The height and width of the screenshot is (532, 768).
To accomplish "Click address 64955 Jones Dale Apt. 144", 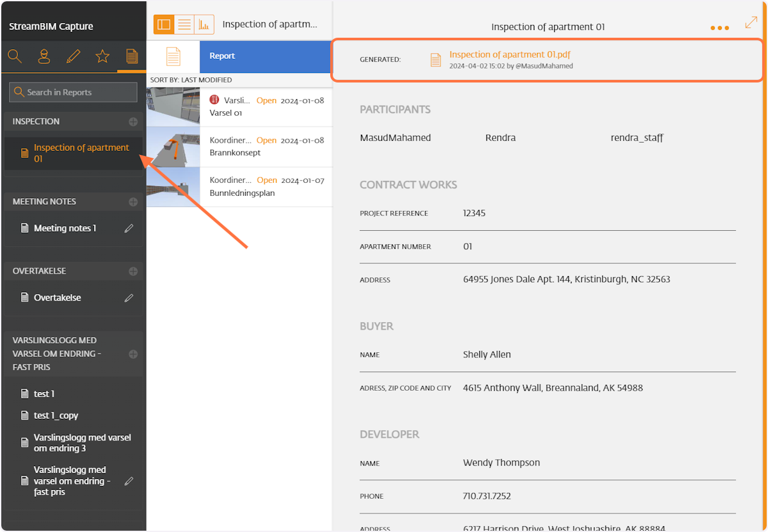I will click(566, 279).
